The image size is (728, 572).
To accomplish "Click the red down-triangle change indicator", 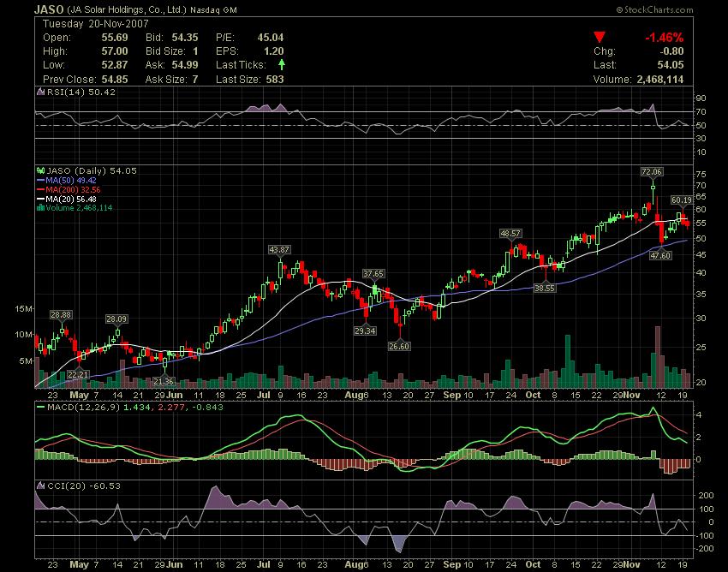I will coord(600,37).
